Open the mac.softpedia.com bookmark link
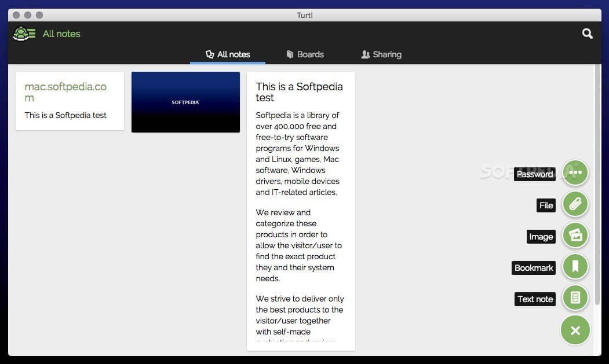609x364 pixels. pos(65,92)
